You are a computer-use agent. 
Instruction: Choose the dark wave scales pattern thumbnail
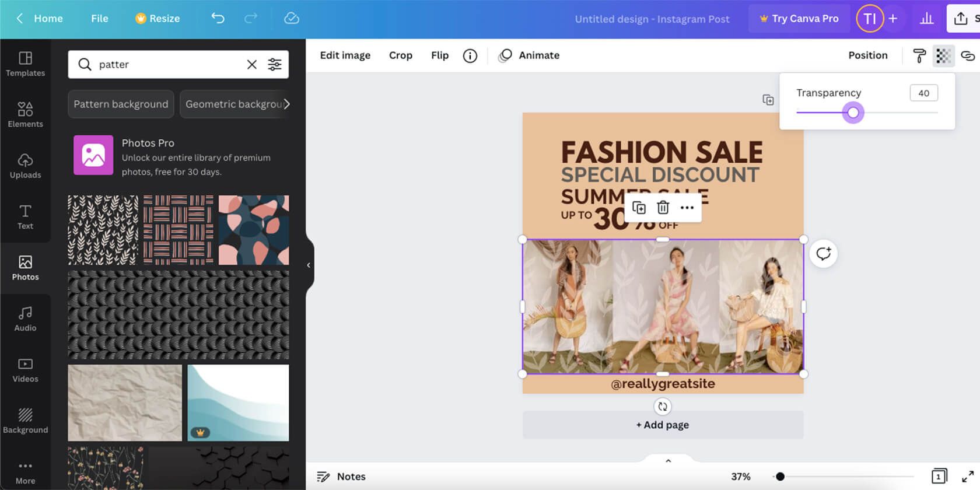coord(178,315)
